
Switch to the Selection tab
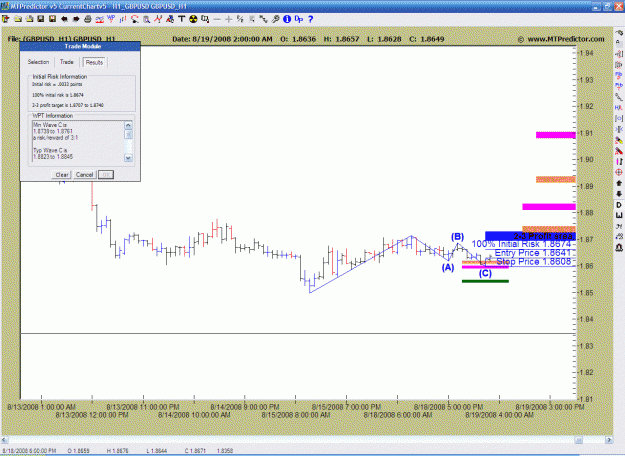tap(38, 62)
